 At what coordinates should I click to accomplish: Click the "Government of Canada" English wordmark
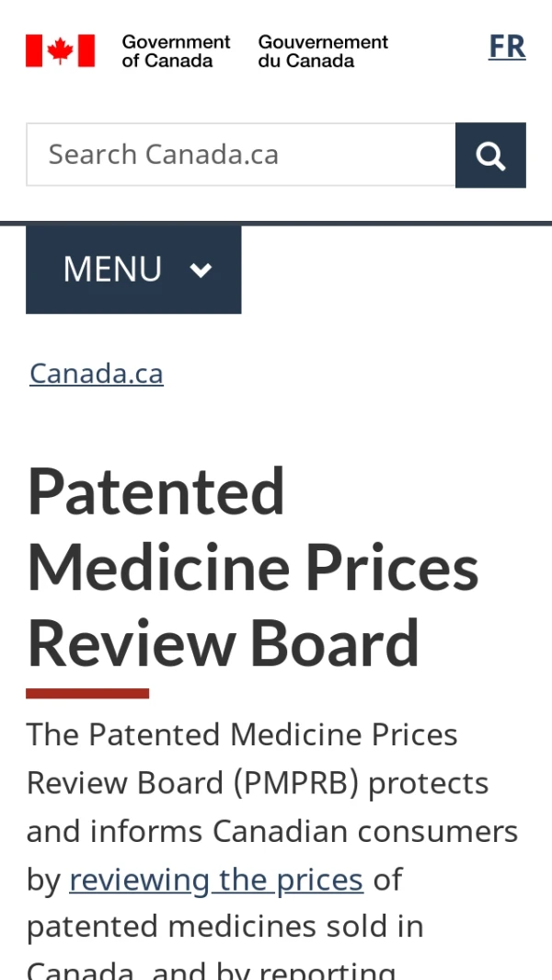[176, 52]
